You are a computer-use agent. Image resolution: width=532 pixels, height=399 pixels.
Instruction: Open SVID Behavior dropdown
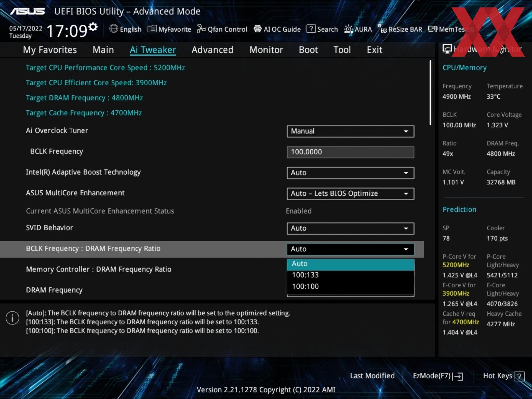[x=350, y=229]
